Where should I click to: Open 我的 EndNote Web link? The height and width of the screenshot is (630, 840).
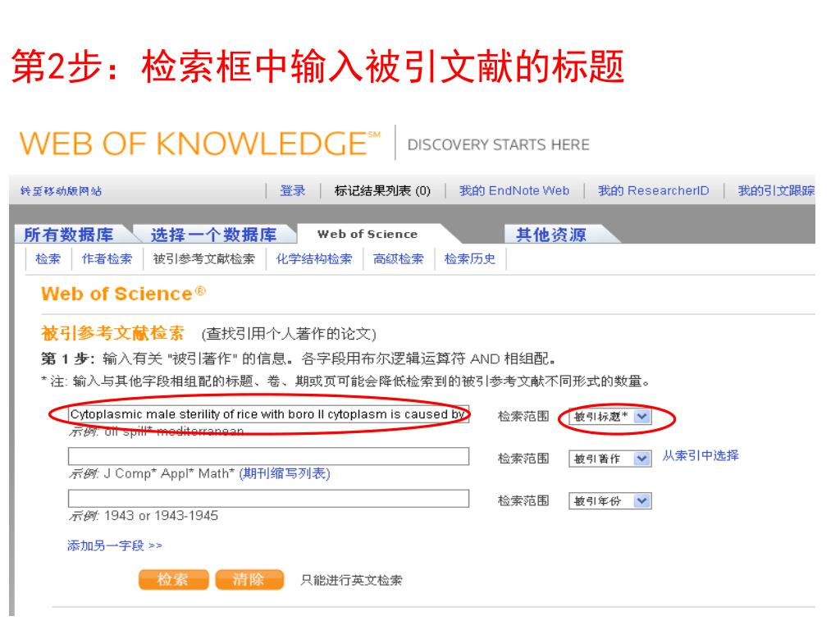pyautogui.click(x=514, y=190)
